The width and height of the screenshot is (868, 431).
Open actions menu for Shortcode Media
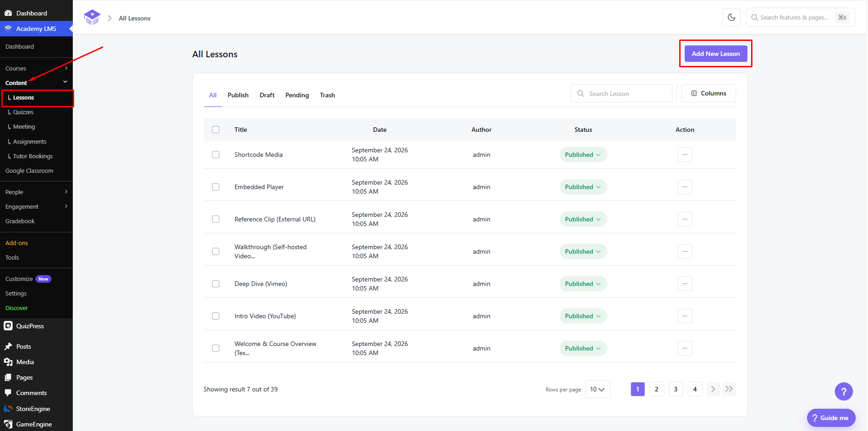tap(685, 155)
